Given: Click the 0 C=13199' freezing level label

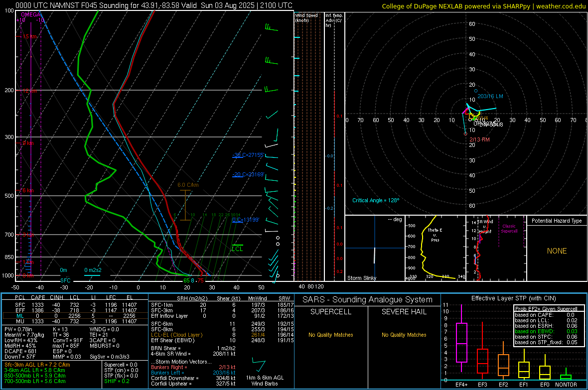Looking at the screenshot, I should tap(246, 220).
